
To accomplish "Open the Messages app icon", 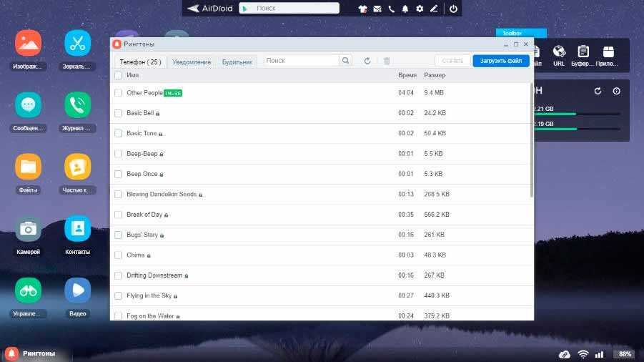I will [x=29, y=105].
